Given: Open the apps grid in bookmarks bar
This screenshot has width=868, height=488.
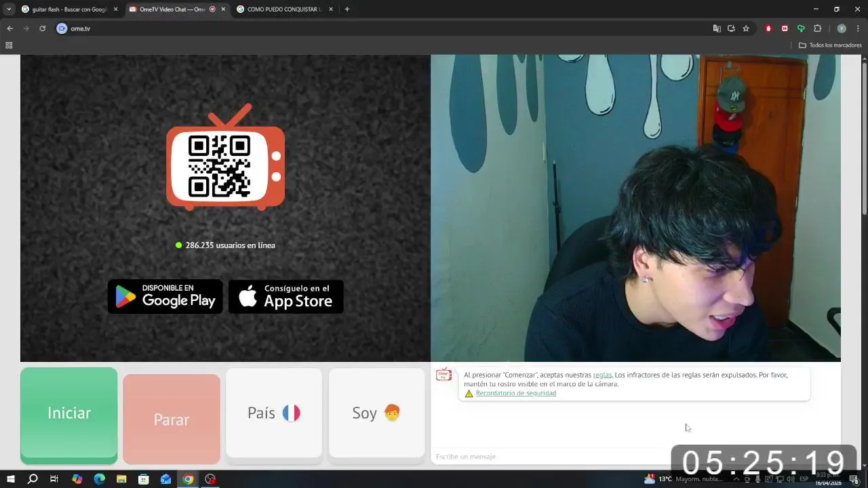Looking at the screenshot, I should pyautogui.click(x=9, y=45).
